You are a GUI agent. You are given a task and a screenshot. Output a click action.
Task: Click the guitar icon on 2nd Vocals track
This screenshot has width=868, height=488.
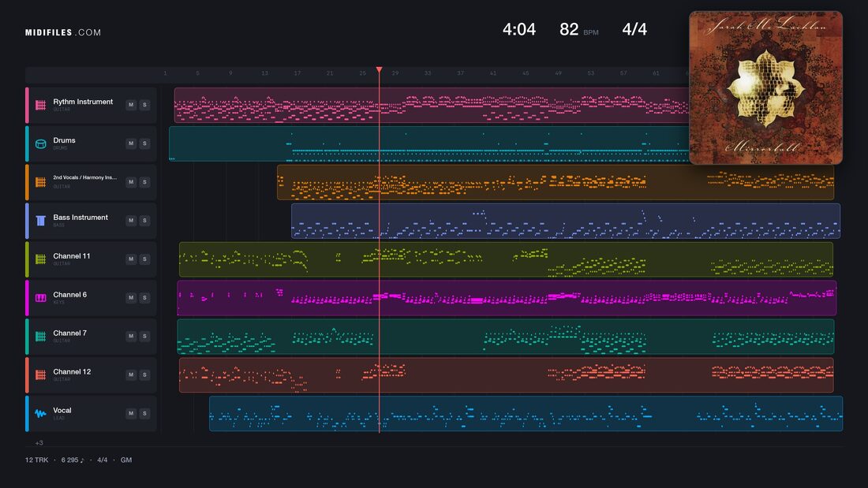click(x=40, y=182)
